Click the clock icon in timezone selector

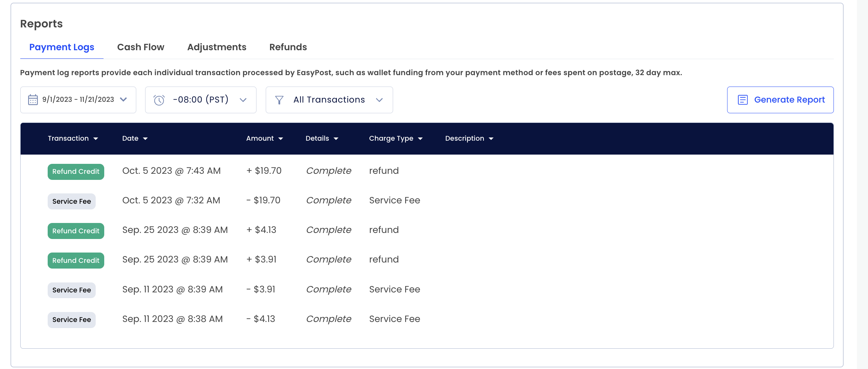pyautogui.click(x=159, y=100)
